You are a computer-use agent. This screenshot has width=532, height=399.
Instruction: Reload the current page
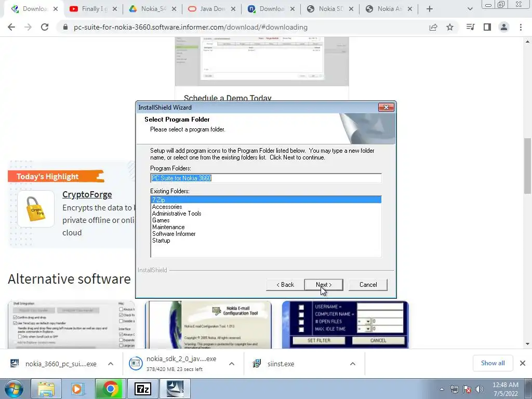[45, 27]
